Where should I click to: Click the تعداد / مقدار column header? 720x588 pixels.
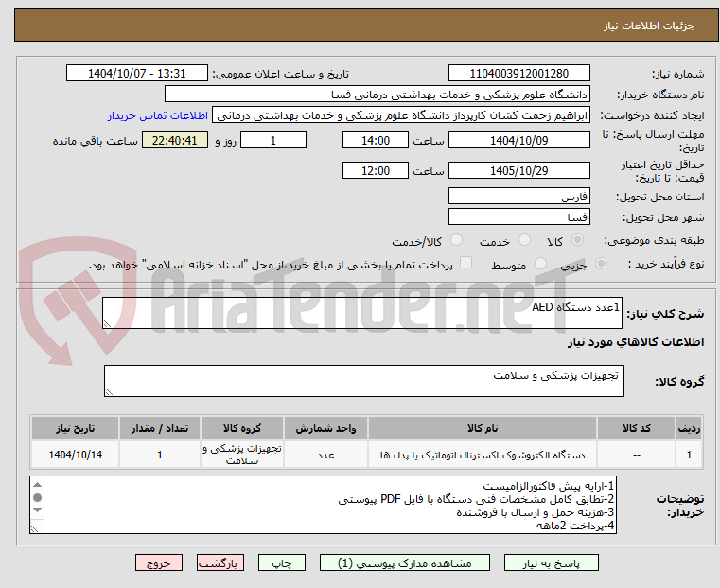pos(160,428)
